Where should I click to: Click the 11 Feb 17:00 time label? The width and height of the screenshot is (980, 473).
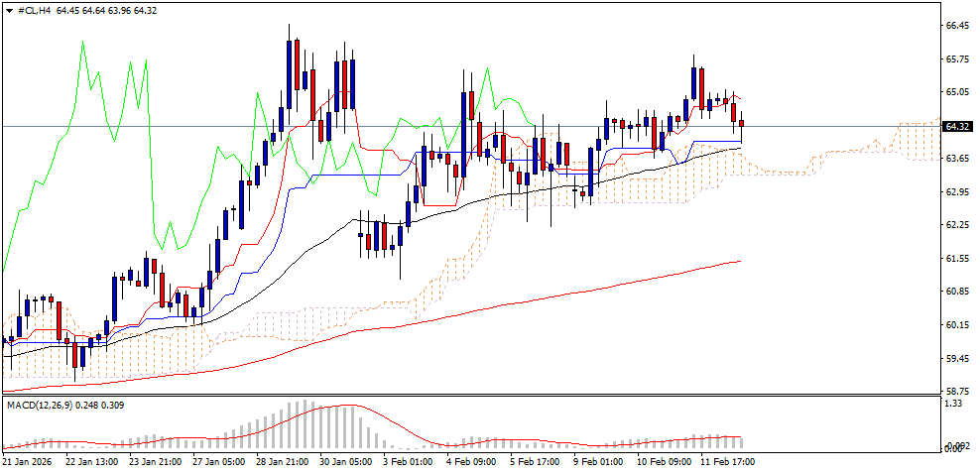[729, 462]
